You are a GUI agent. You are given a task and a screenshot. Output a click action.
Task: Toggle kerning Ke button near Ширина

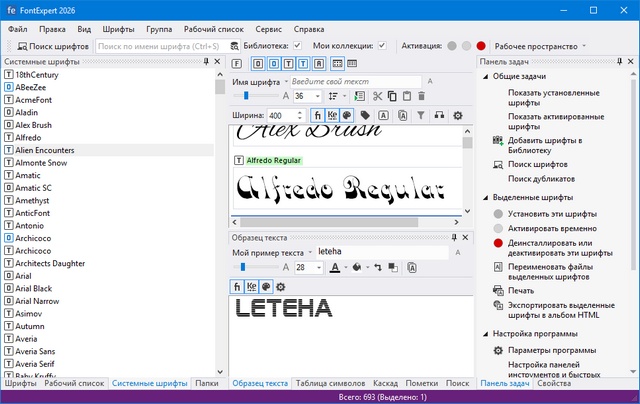tap(332, 115)
